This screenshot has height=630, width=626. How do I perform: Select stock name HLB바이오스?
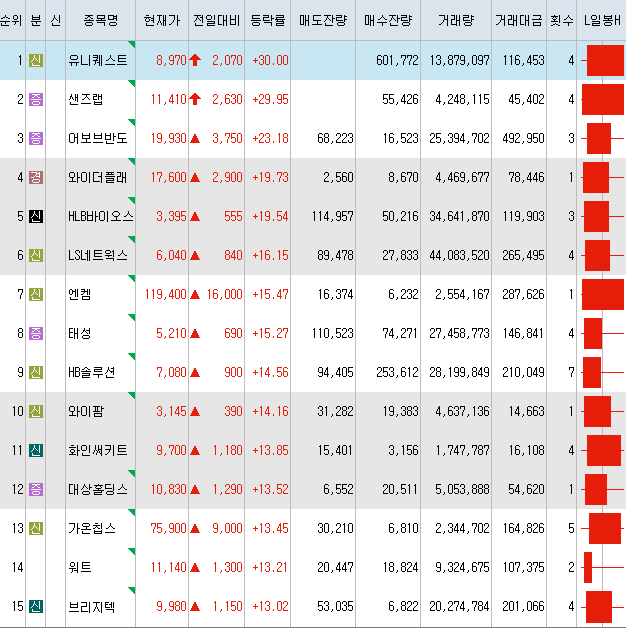pyautogui.click(x=101, y=216)
